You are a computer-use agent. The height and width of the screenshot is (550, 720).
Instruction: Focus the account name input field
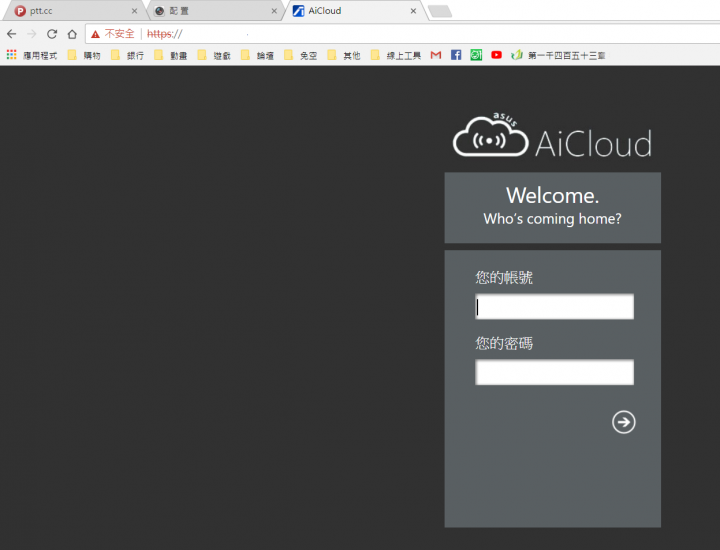click(x=554, y=307)
